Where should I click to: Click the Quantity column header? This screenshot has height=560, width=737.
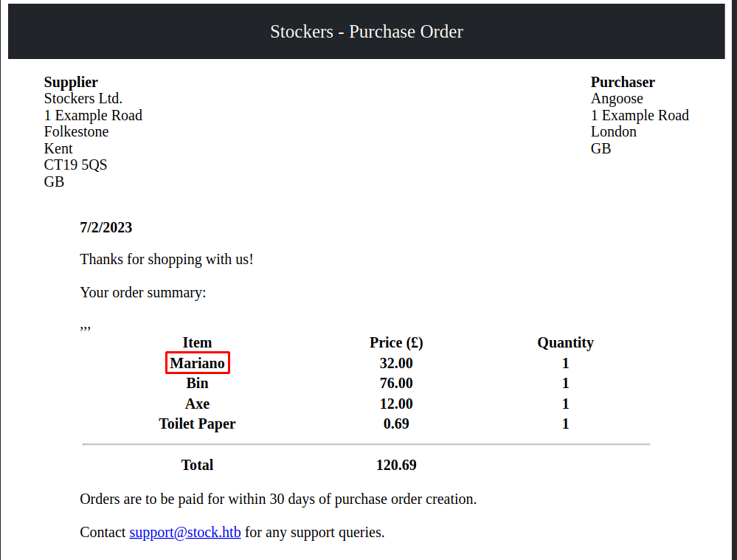[x=565, y=343]
